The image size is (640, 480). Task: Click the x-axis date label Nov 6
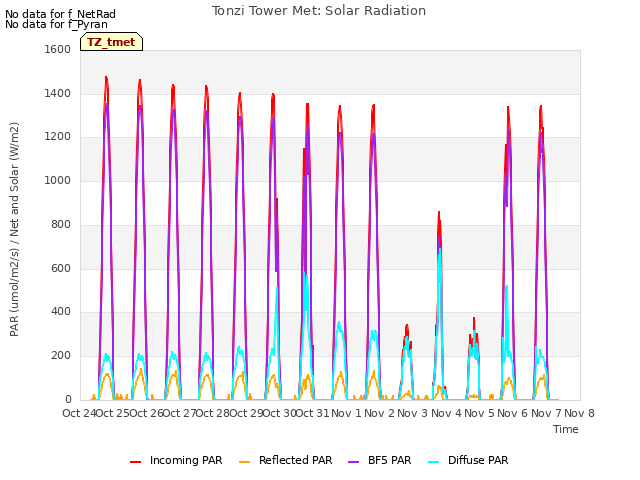512,413
